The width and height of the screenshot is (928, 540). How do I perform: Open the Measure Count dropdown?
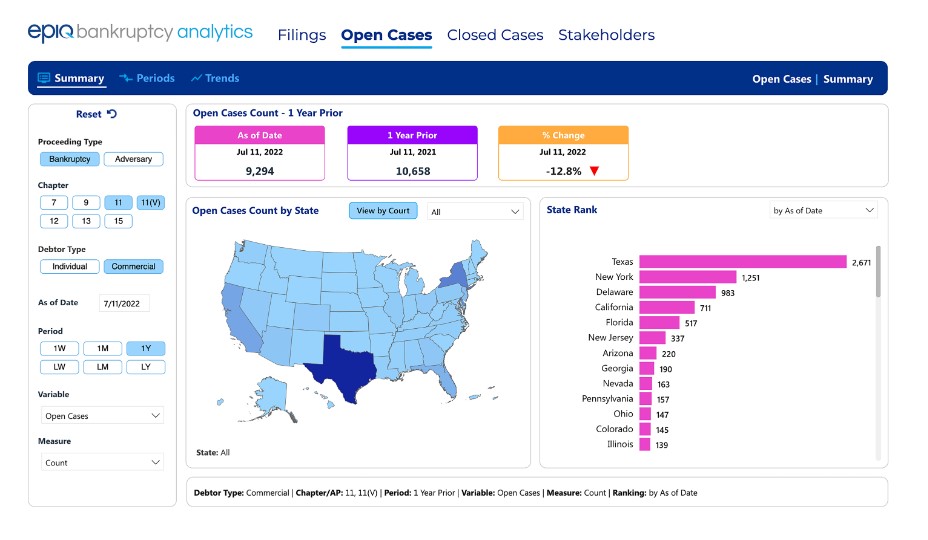click(102, 462)
